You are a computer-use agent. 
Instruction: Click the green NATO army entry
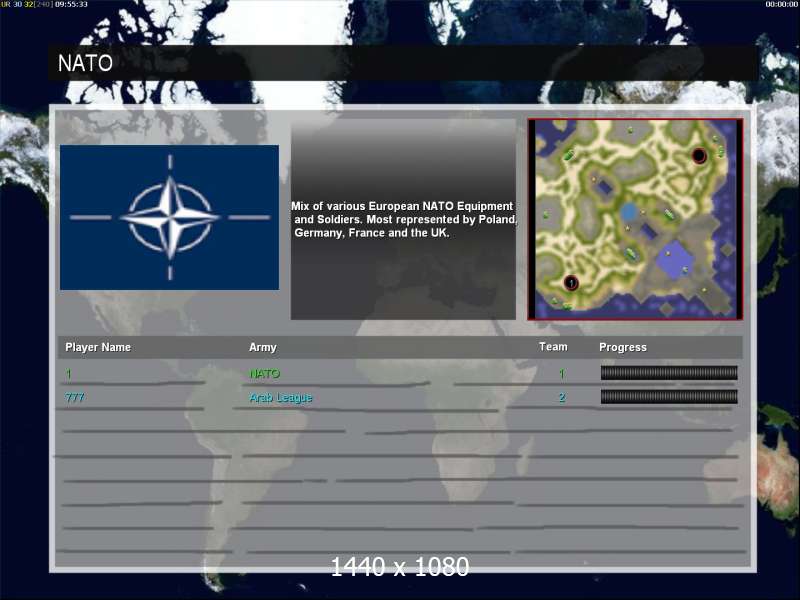tap(265, 373)
